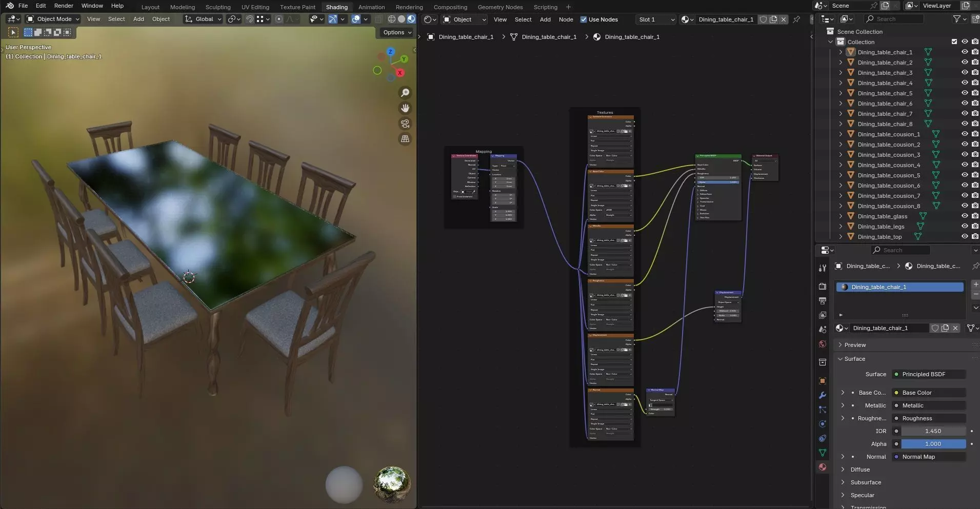The image size is (980, 509).
Task: Click the Roughness linked input button
Action: [929, 418]
